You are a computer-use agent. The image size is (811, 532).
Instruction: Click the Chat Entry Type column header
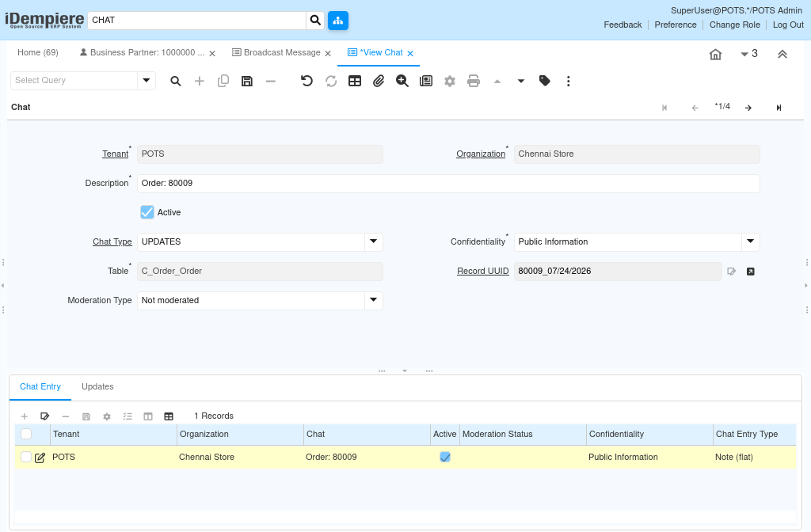(754, 435)
